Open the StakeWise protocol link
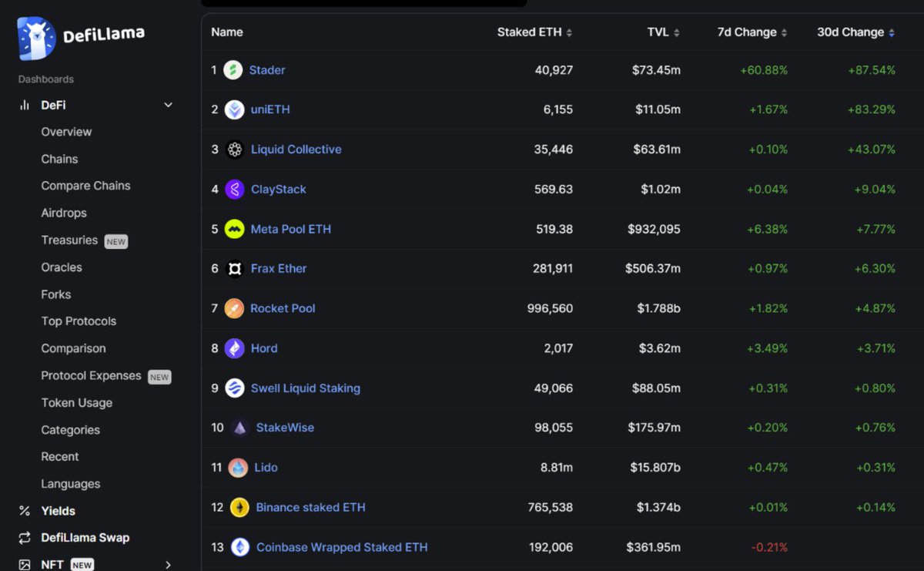Viewport: 924px width, 571px height. coord(285,428)
